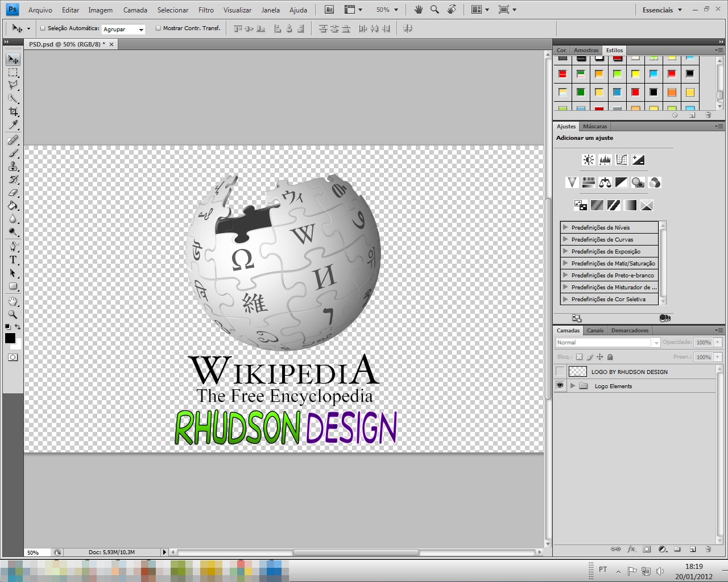Viewport: 728px width, 582px height.
Task: Open layer styles with the fx icon
Action: (631, 550)
